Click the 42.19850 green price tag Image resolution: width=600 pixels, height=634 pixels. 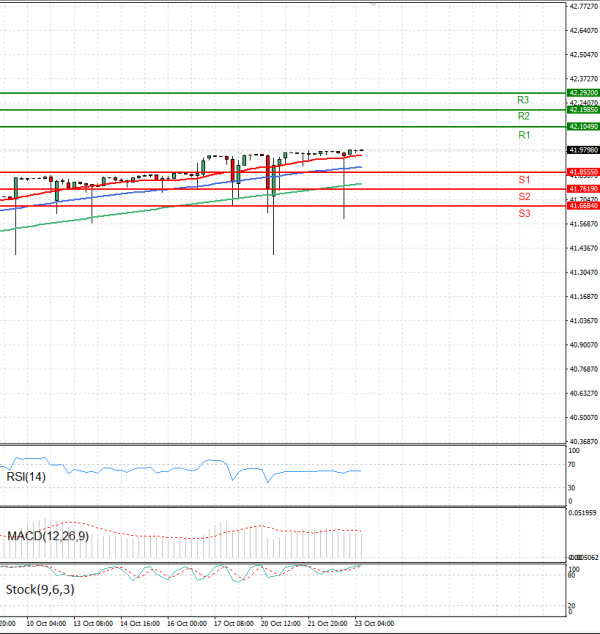pyautogui.click(x=583, y=110)
